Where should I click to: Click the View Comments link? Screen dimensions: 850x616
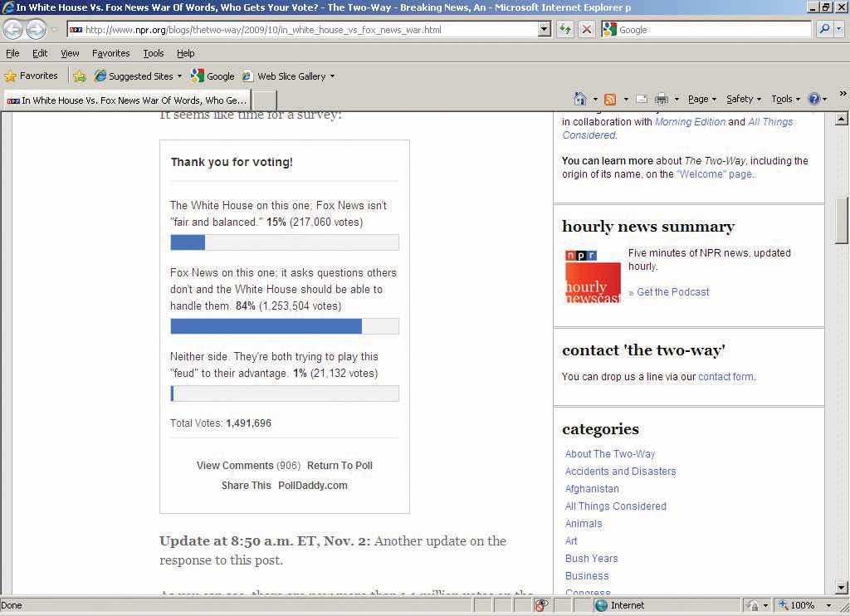[x=235, y=466]
